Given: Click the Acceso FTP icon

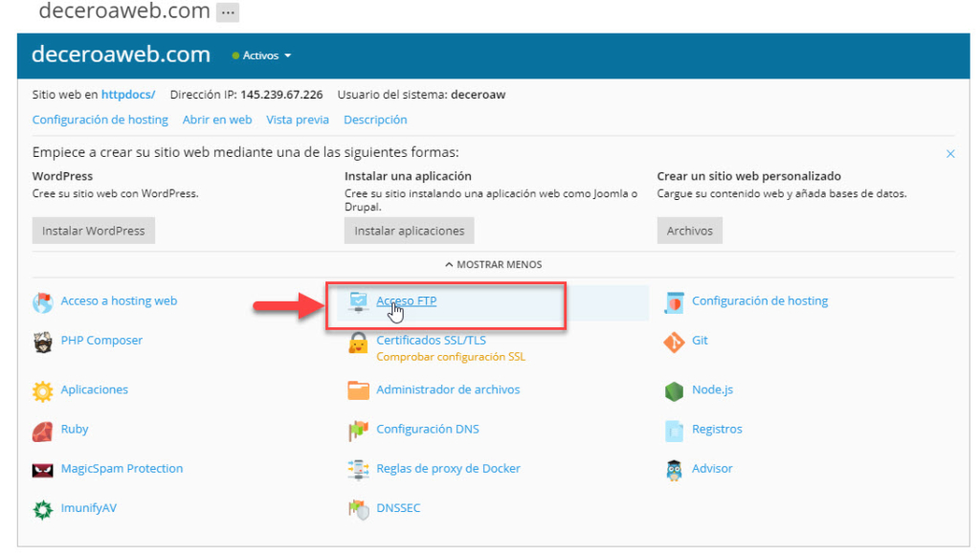Looking at the screenshot, I should coord(358,302).
